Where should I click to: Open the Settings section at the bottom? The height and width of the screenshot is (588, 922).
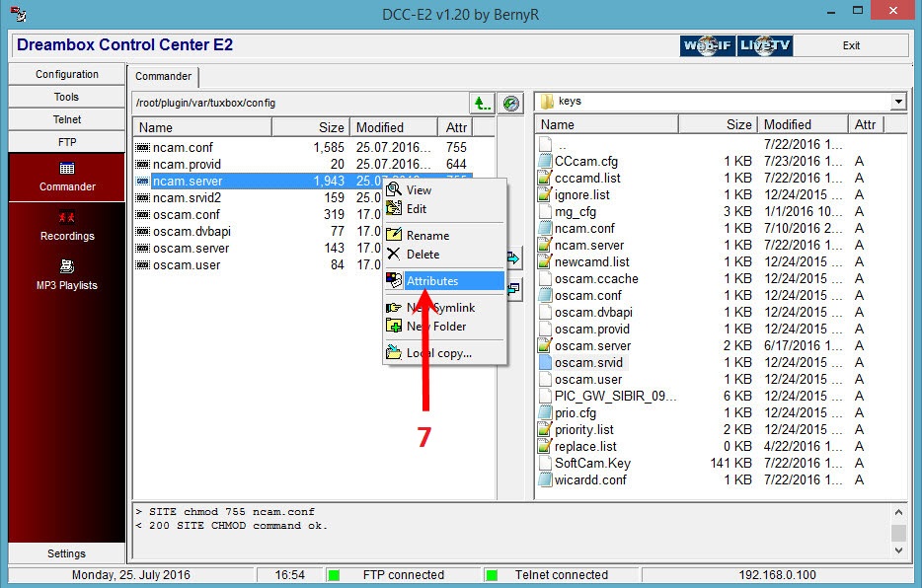(x=67, y=553)
